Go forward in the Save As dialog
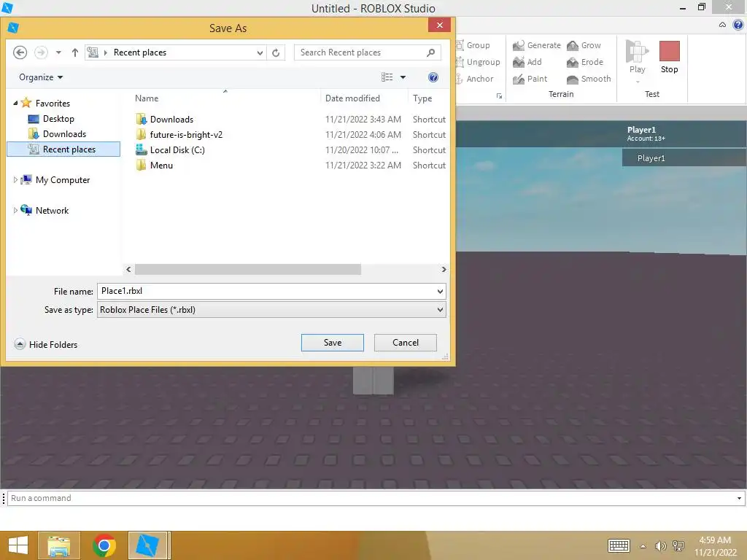The width and height of the screenshot is (747, 560). [41, 52]
